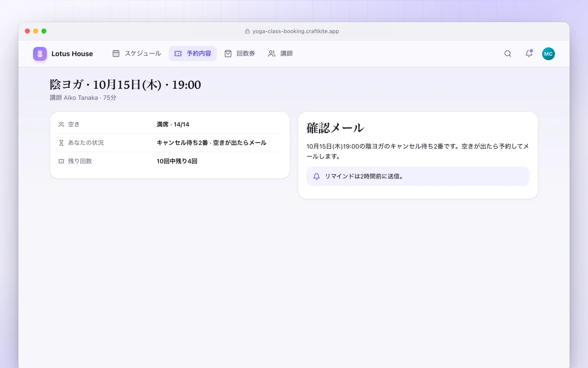Click the Lotus House logo icon
Image resolution: width=588 pixels, height=368 pixels.
click(x=40, y=54)
